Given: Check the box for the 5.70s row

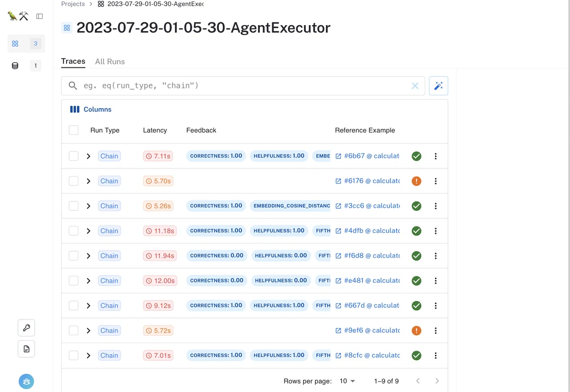Looking at the screenshot, I should [74, 181].
